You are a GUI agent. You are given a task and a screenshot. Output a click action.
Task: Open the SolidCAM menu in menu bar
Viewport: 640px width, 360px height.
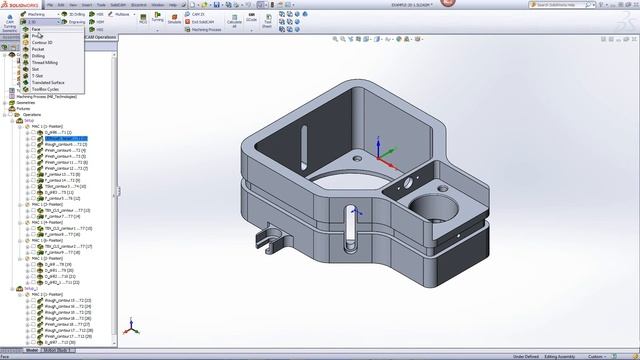[118, 5]
